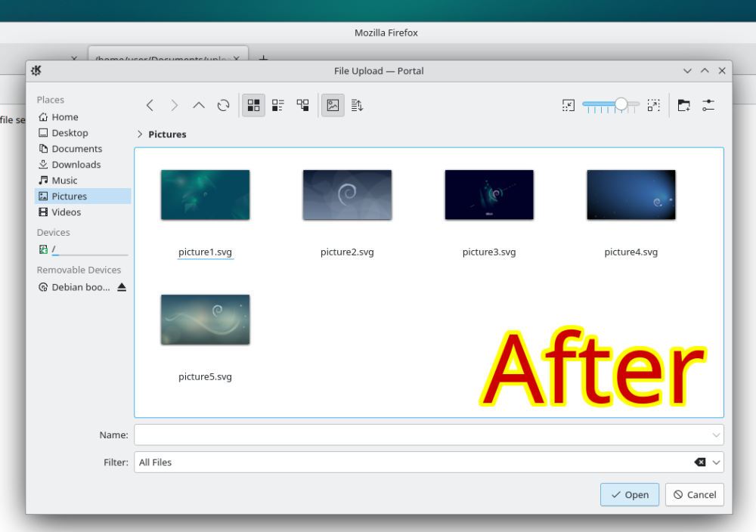Expand the breadcrumb chevron before Pictures
The image size is (756, 532).
click(x=140, y=135)
